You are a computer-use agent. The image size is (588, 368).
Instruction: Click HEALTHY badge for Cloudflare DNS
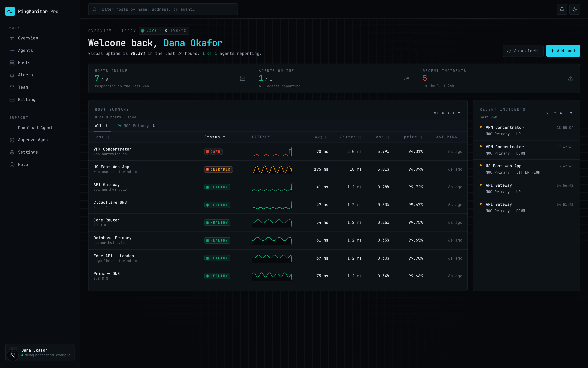click(217, 205)
